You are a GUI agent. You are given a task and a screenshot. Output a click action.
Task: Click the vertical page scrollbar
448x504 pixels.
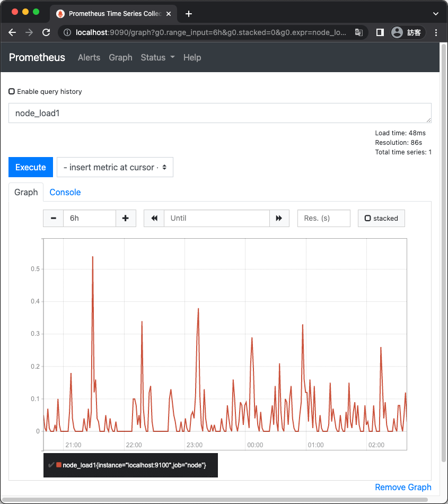444,253
